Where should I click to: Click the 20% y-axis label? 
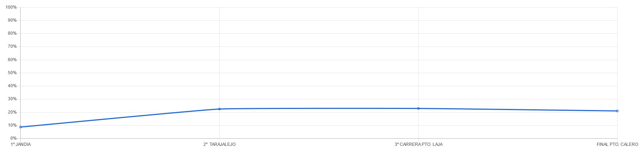(x=12, y=112)
